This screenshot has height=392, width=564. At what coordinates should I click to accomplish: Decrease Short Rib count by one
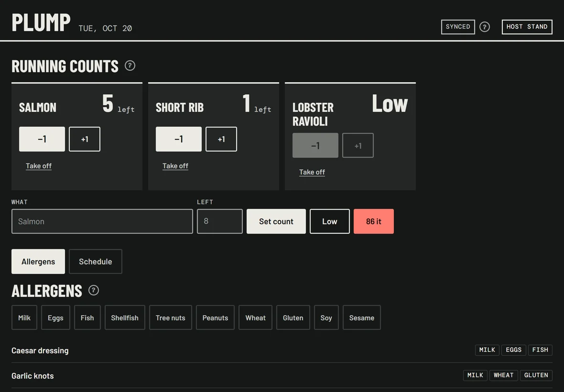coord(179,139)
